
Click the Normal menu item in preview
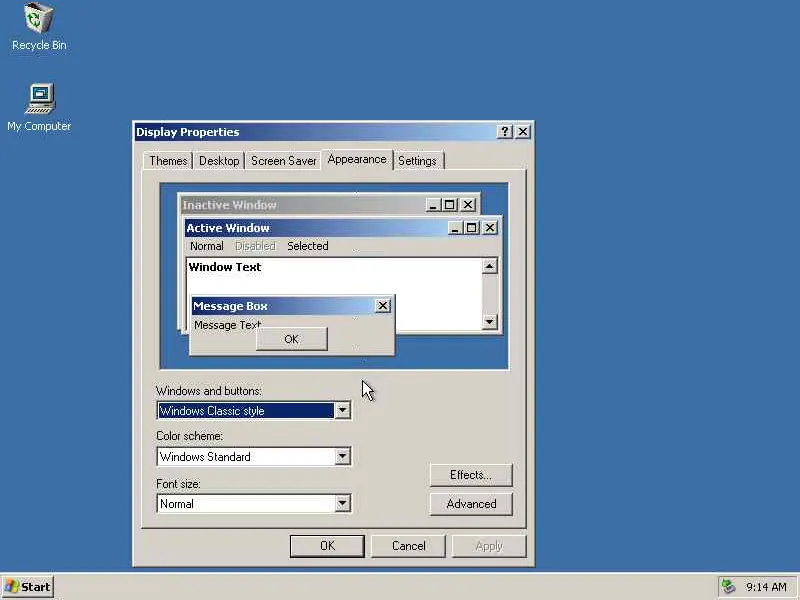point(207,246)
